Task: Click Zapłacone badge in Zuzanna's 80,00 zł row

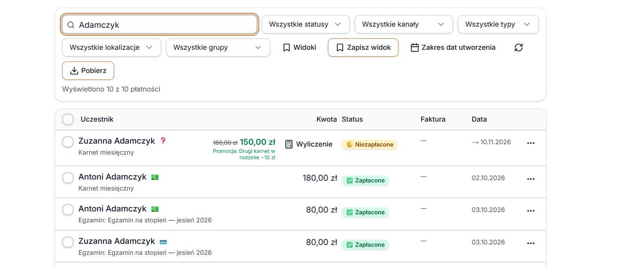Action: click(x=365, y=245)
